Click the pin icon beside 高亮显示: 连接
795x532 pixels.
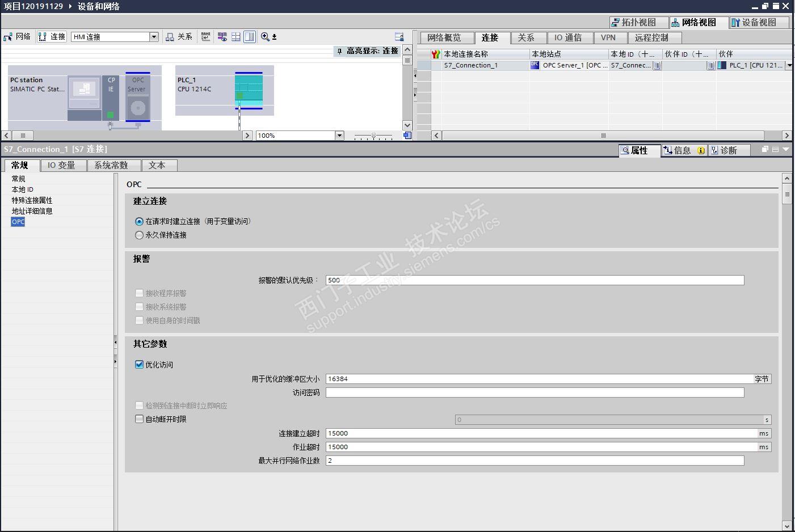coord(339,51)
